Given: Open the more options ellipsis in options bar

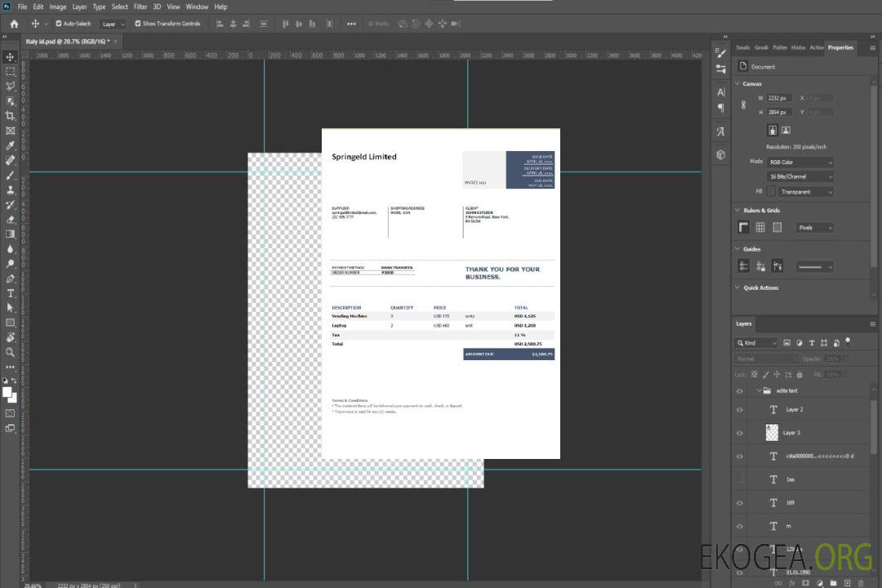Looking at the screenshot, I should [351, 24].
